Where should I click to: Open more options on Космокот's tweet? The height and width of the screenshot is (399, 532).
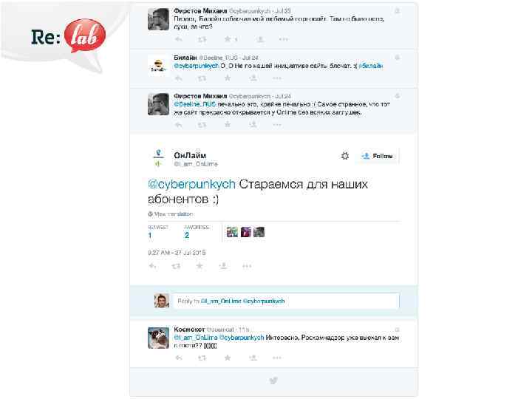277,358
